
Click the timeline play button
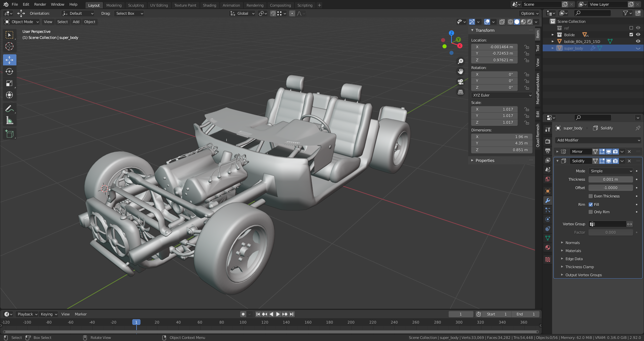click(x=278, y=314)
